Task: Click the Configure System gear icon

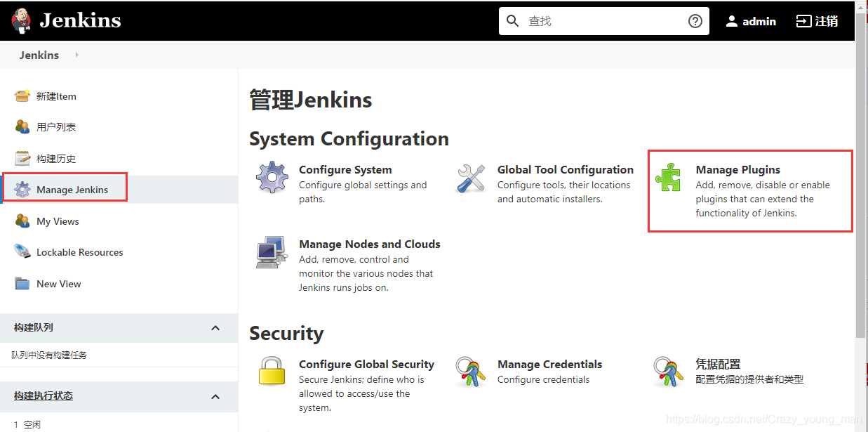Action: pyautogui.click(x=272, y=178)
